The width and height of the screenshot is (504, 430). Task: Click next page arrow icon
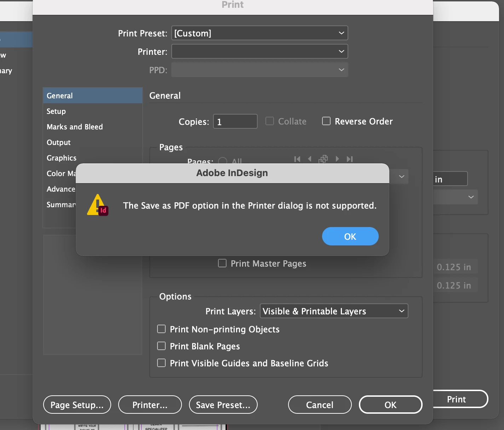click(337, 159)
